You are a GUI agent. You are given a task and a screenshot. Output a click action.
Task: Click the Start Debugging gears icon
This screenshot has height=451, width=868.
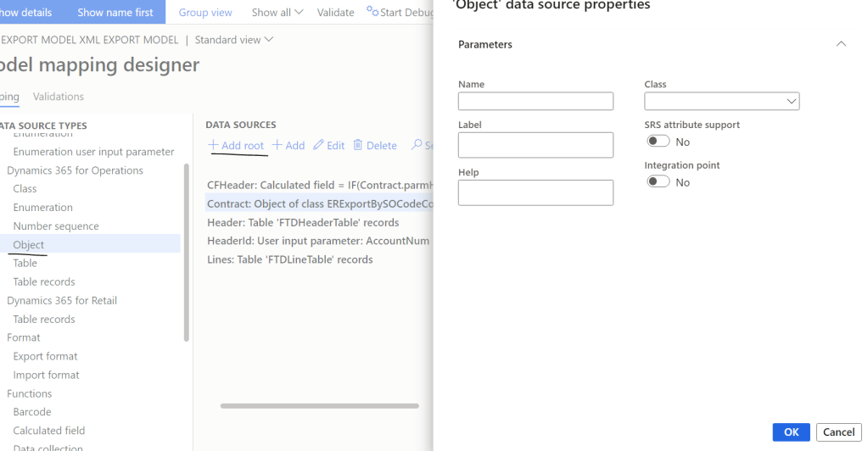click(x=372, y=12)
